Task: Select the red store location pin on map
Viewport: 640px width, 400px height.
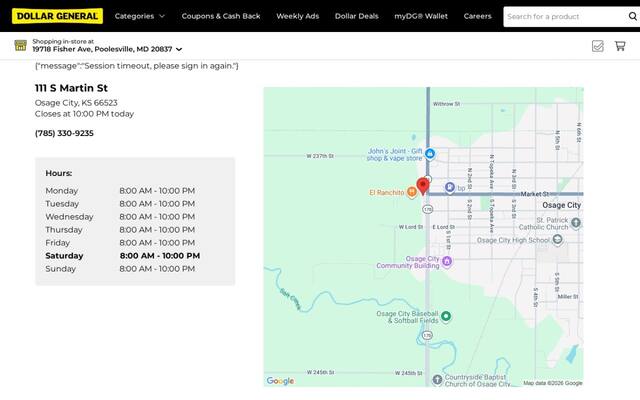Action: pos(423,186)
